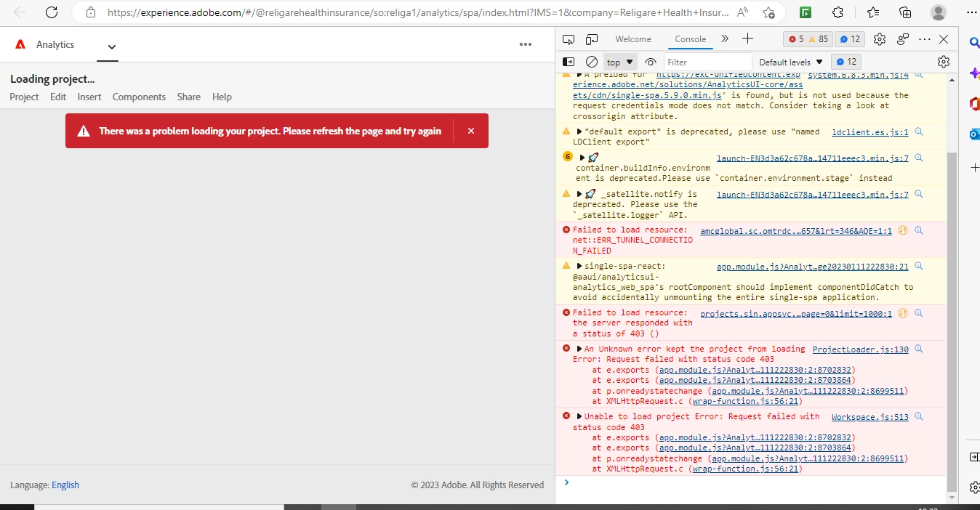
Task: Open Copilot sparkle icon in Edge sidebar
Action: (974, 73)
